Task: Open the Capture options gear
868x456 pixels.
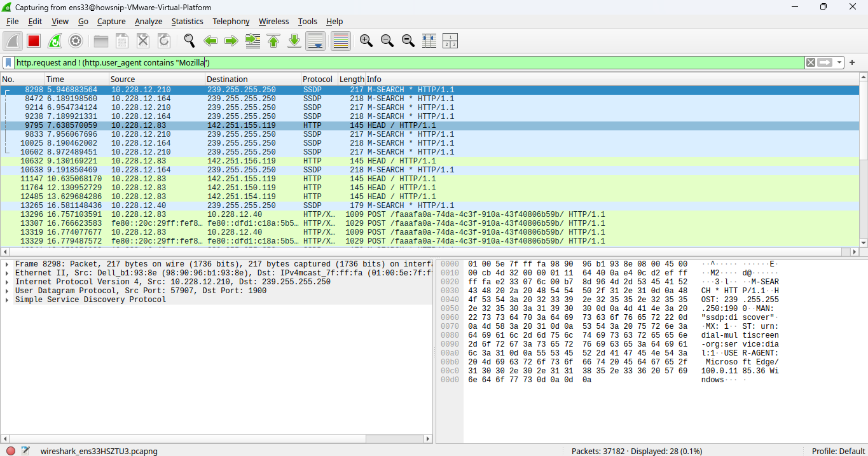Action: [x=76, y=41]
